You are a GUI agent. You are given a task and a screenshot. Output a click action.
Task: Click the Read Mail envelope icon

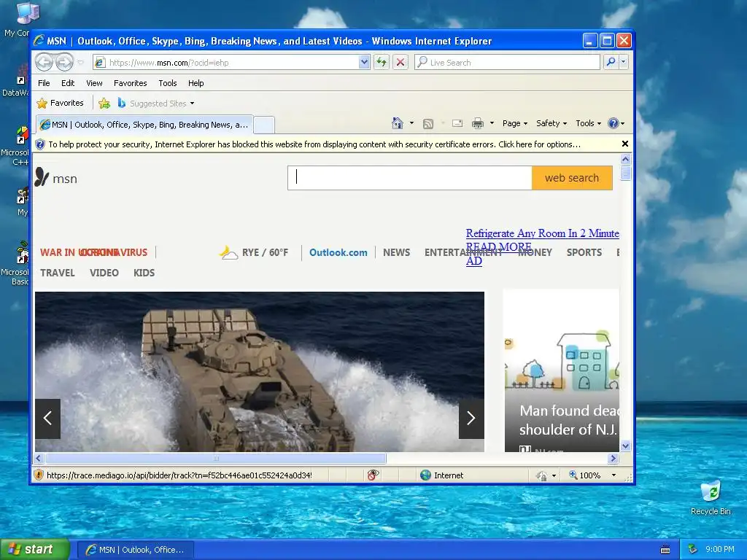pos(457,123)
